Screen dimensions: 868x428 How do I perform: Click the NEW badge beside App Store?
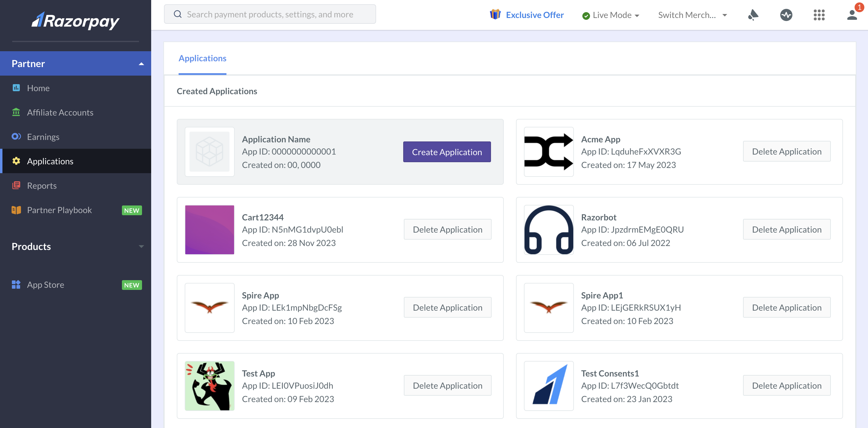(x=131, y=285)
